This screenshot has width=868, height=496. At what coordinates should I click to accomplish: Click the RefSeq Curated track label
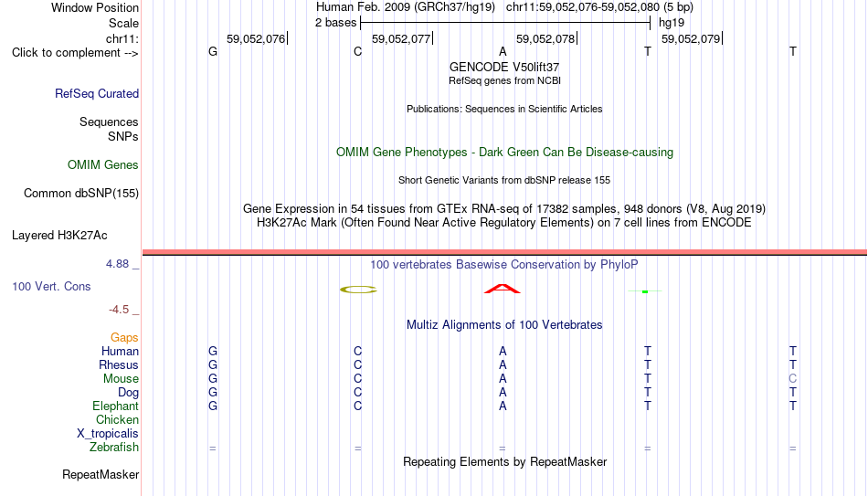97,93
